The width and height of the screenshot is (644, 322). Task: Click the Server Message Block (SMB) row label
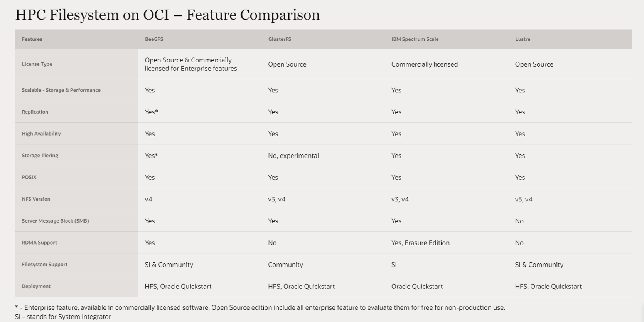[55, 221]
